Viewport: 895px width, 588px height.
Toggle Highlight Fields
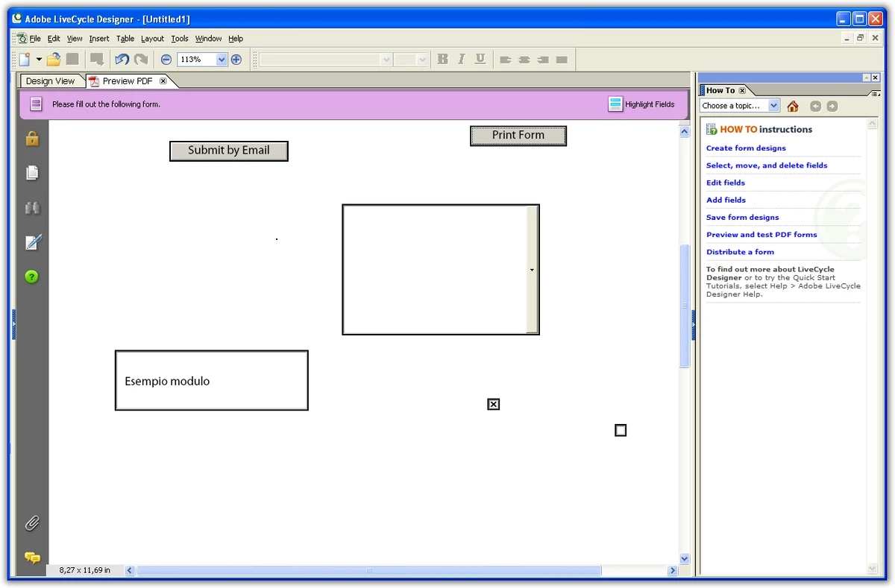641,104
